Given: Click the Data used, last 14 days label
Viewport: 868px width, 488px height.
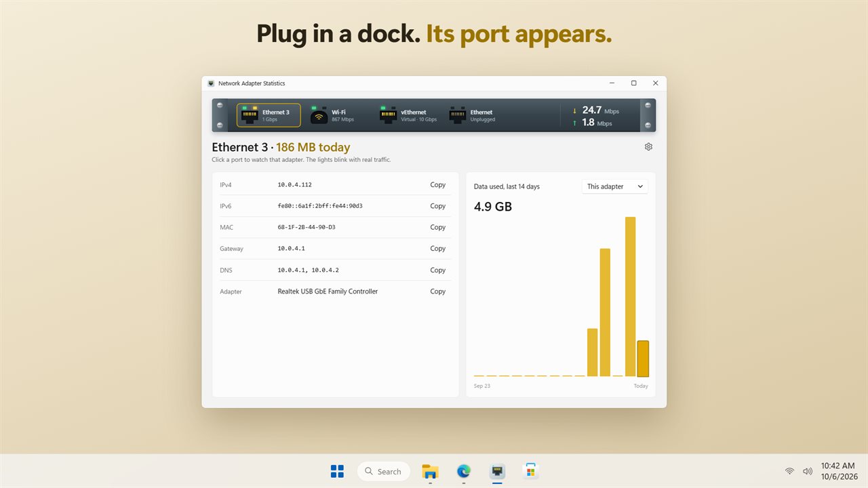Looking at the screenshot, I should 507,186.
